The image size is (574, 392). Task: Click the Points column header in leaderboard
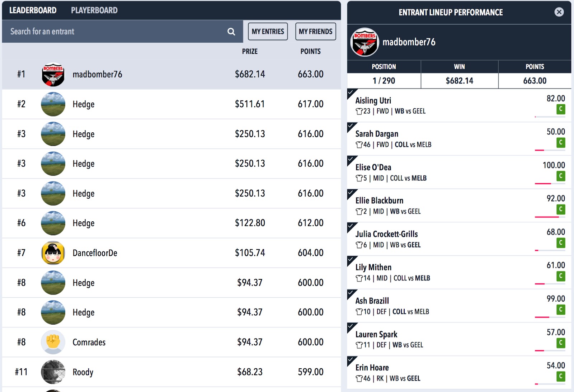tap(311, 51)
